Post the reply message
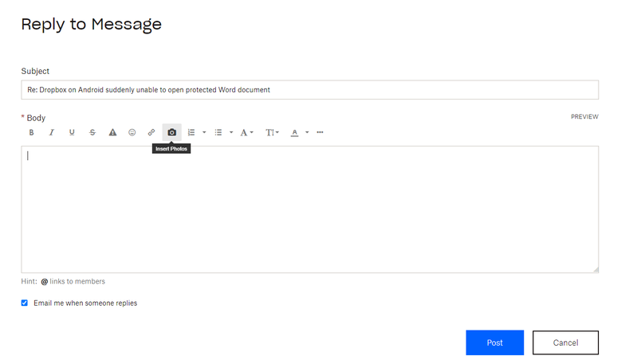637x364 pixels. pyautogui.click(x=494, y=342)
